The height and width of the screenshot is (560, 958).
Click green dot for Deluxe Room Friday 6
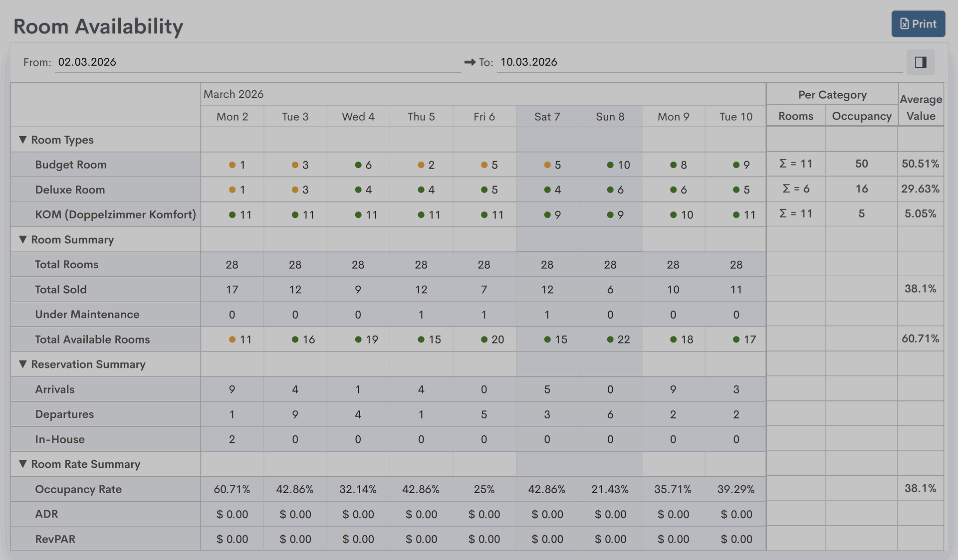[484, 190]
